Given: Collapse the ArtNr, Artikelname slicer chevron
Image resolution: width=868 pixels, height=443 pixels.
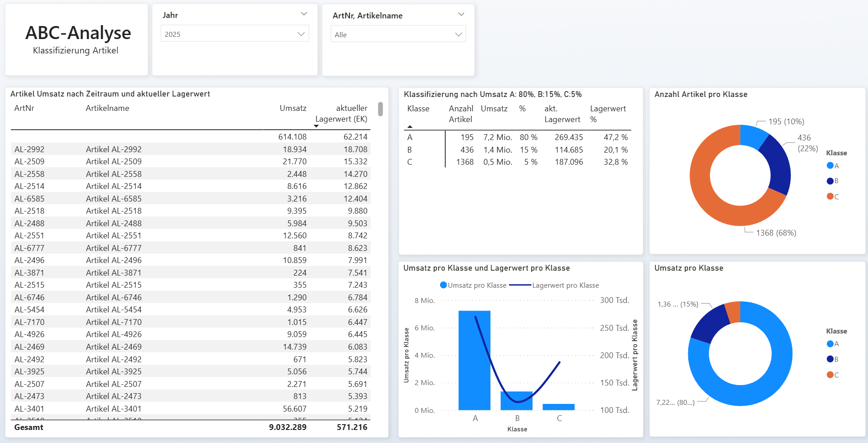Looking at the screenshot, I should (461, 14).
